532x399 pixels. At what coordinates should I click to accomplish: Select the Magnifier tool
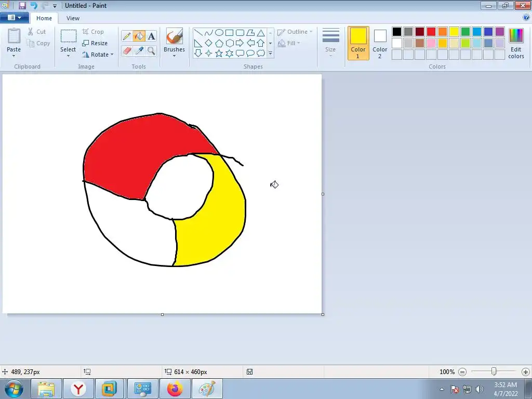click(151, 51)
